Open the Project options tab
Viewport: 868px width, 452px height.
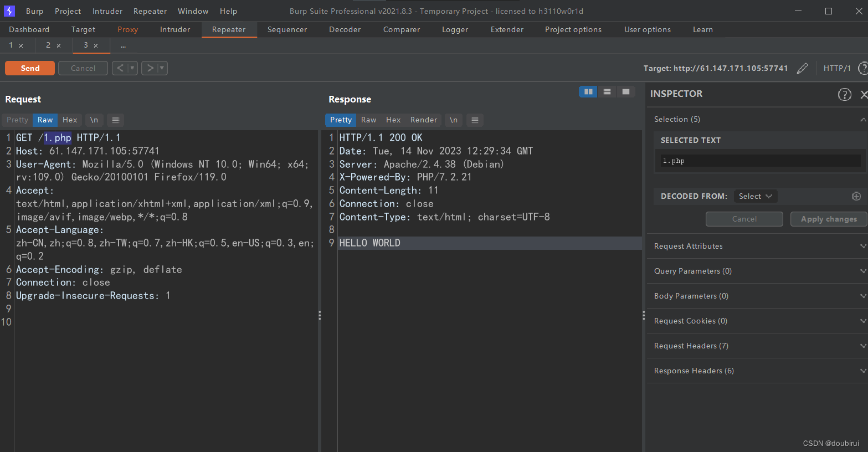click(x=573, y=29)
